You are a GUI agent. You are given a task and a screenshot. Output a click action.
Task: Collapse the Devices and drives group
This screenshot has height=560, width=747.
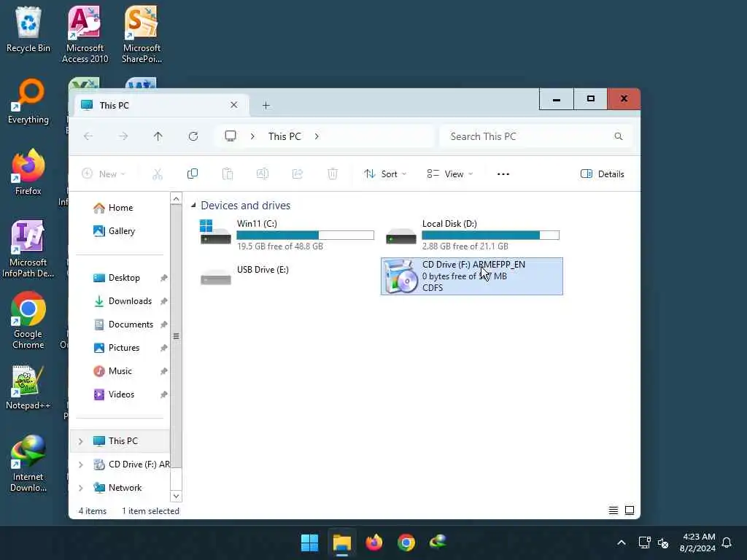pos(193,205)
